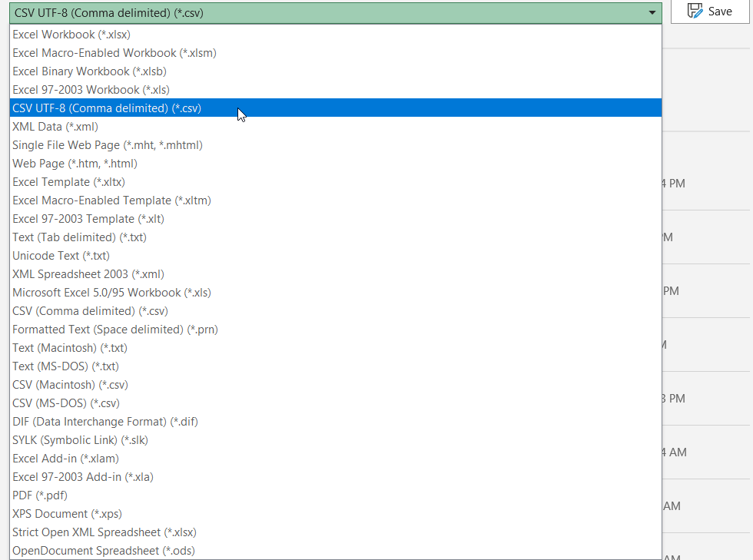Select Strict Open XML Spreadsheet (*.xlsx)

(335, 532)
